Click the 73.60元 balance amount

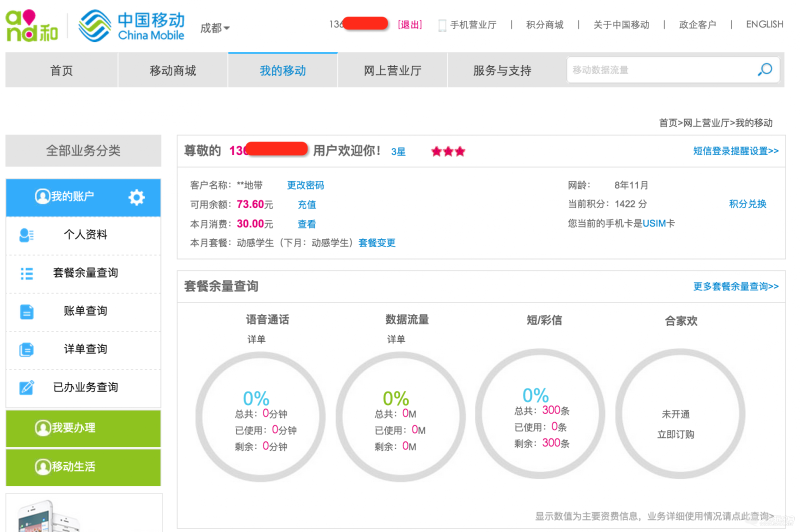pyautogui.click(x=255, y=204)
